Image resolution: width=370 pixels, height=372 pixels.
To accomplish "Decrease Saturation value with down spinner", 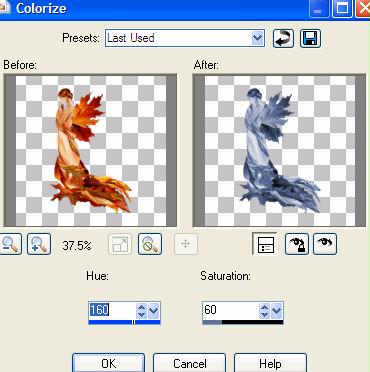I will (x=264, y=314).
